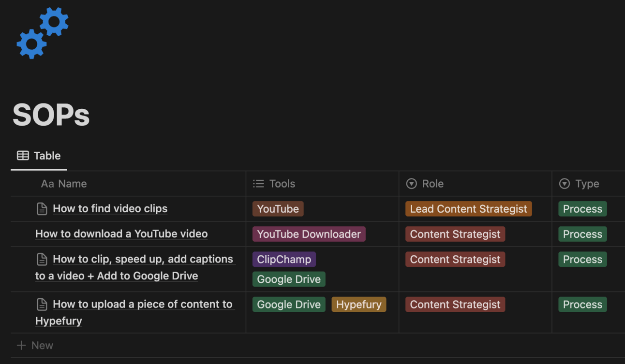Click the SOPs page title
625x364 pixels.
click(x=51, y=115)
